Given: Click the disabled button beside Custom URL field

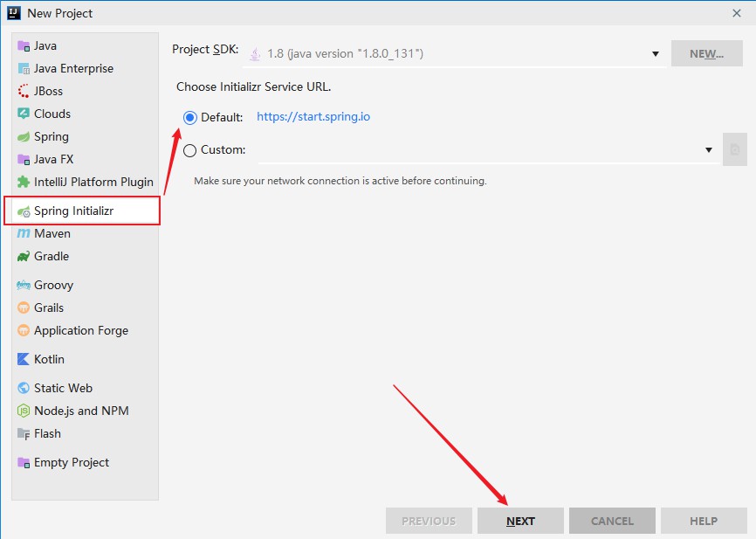Looking at the screenshot, I should (735, 149).
